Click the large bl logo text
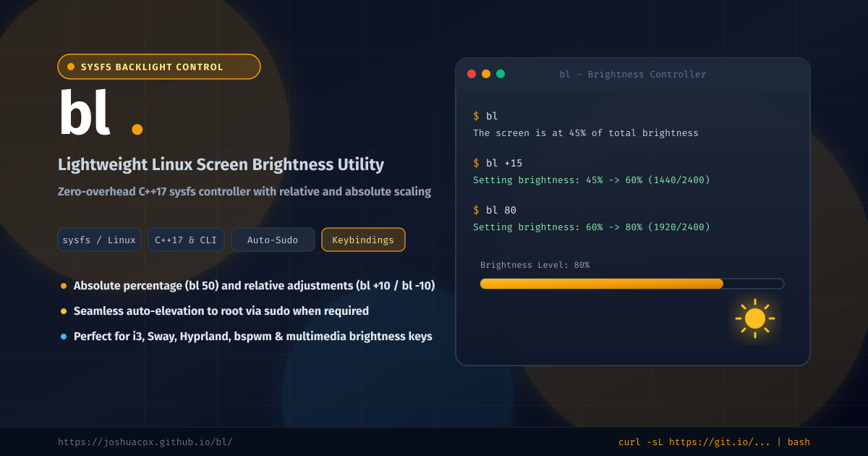The height and width of the screenshot is (456, 868). point(85,114)
